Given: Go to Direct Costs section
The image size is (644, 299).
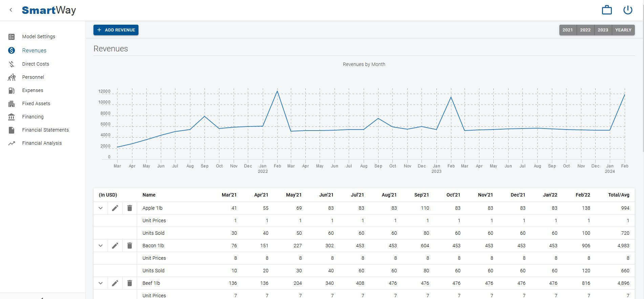Looking at the screenshot, I should click(x=36, y=64).
